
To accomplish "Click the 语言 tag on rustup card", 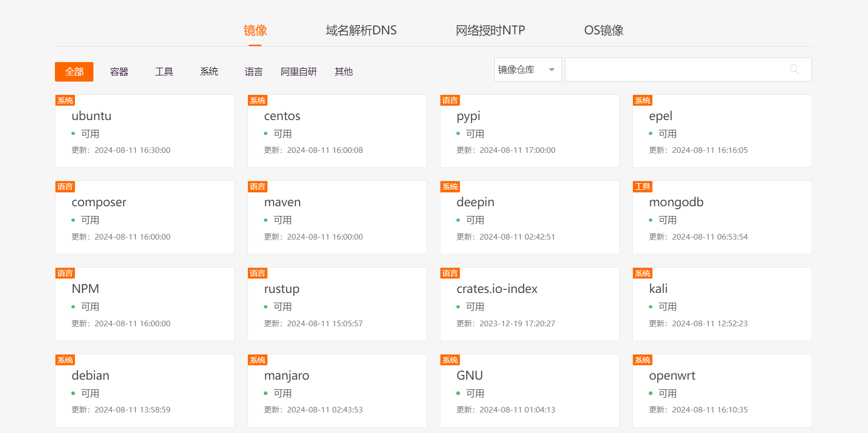I will coord(258,273).
